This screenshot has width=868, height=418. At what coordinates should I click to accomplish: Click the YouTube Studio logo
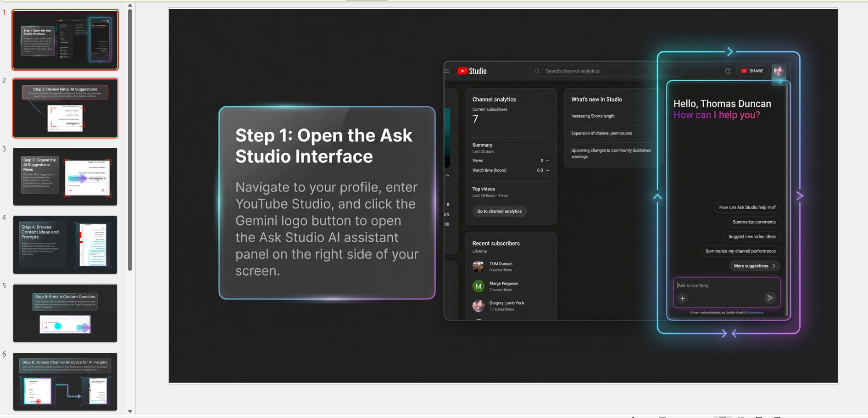472,71
